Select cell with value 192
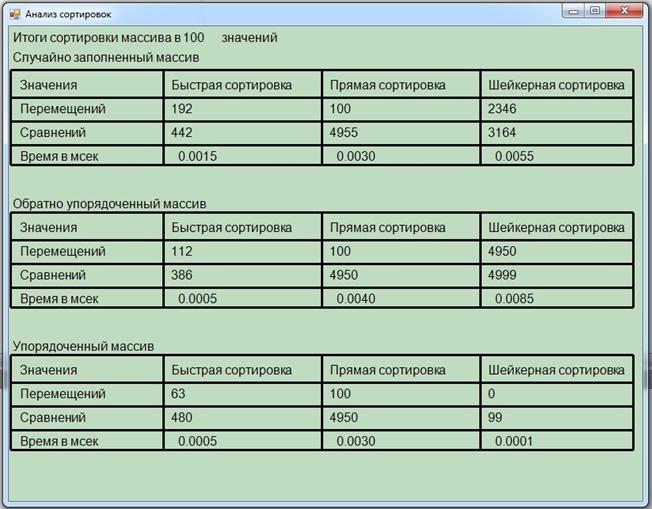652x509 pixels. (x=243, y=109)
